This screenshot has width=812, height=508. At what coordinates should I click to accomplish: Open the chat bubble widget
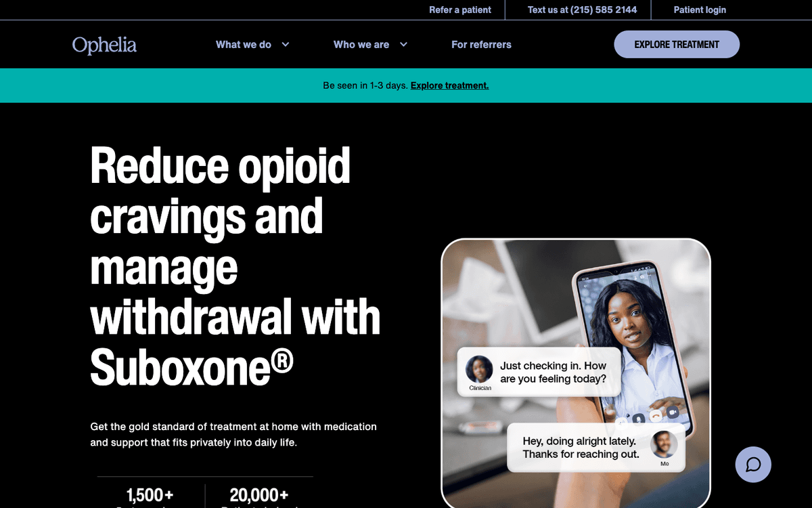point(753,465)
